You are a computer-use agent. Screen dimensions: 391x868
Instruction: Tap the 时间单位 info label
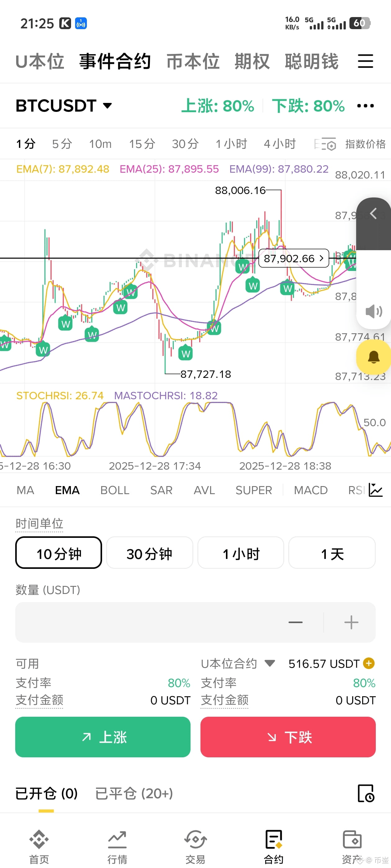point(39,524)
